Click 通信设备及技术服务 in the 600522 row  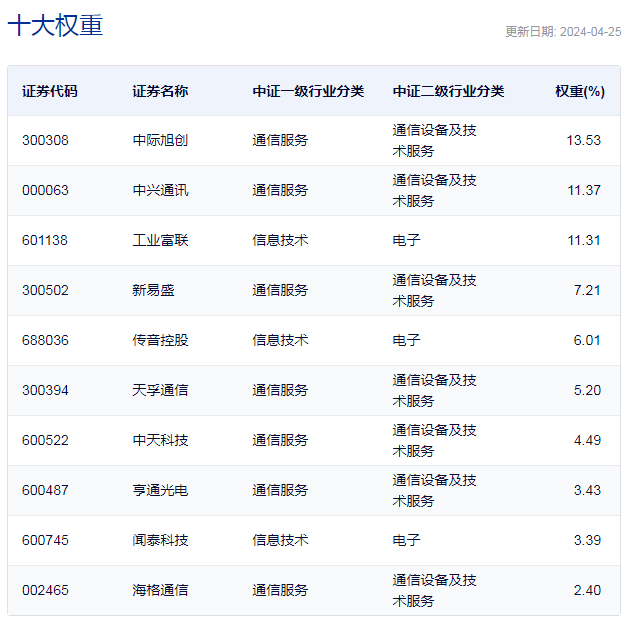point(434,441)
